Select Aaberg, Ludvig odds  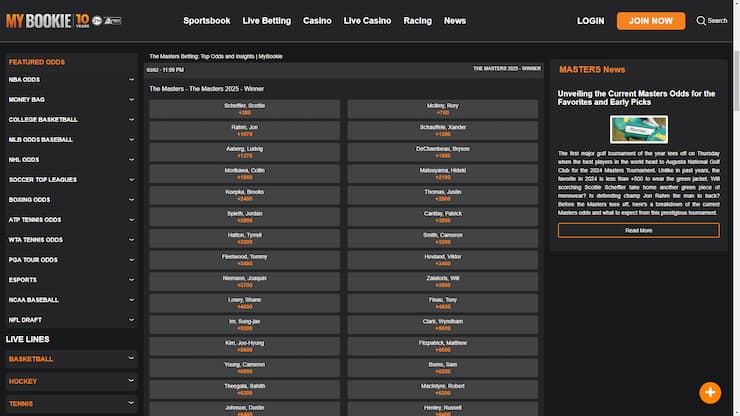pyautogui.click(x=244, y=152)
